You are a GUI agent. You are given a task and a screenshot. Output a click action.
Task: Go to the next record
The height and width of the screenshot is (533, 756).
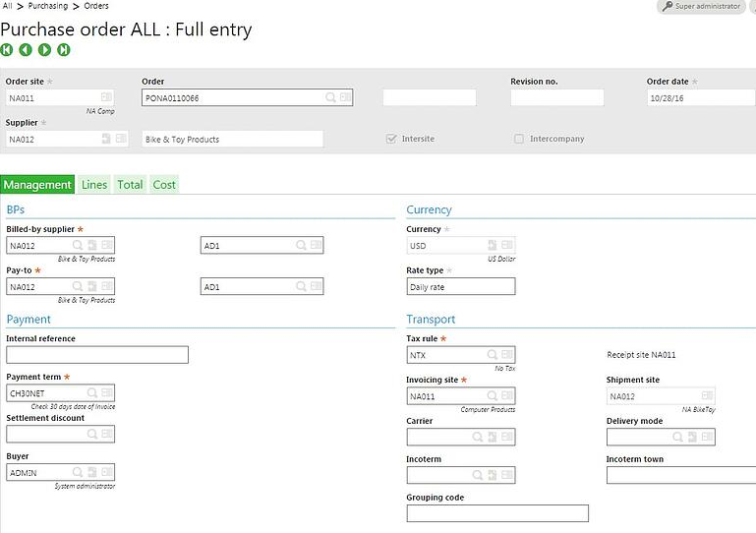point(44,49)
